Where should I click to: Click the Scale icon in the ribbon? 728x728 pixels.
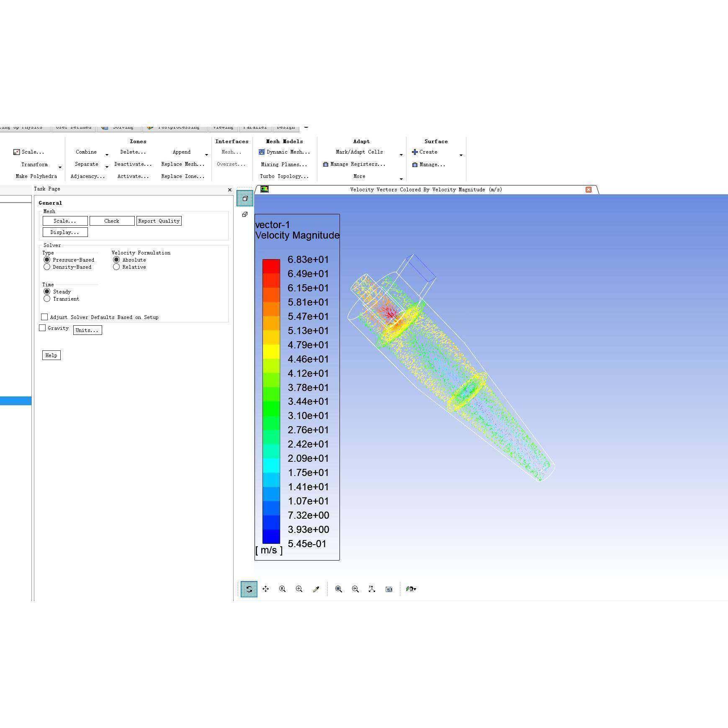(16, 152)
